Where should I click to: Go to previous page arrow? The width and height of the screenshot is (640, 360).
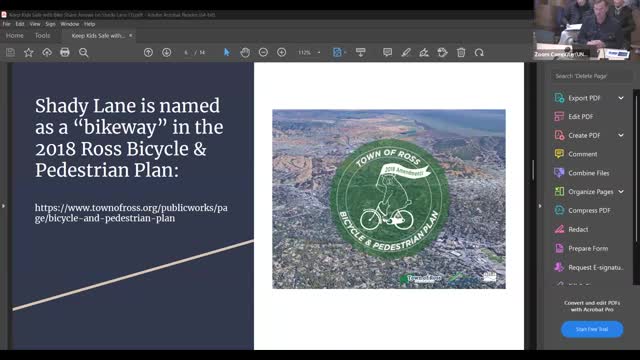click(148, 52)
